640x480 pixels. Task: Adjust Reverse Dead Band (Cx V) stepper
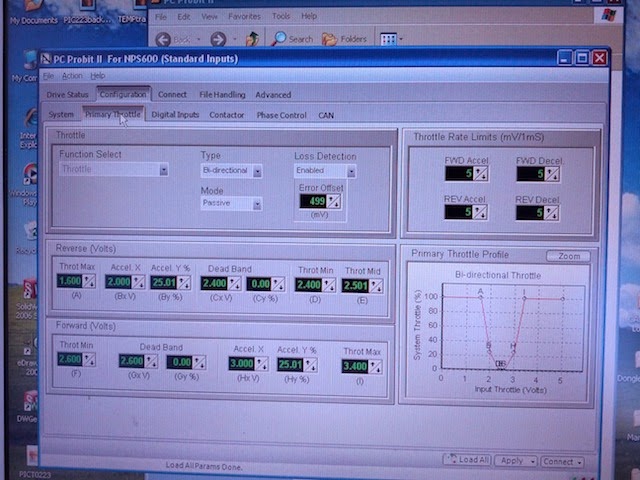tap(234, 284)
